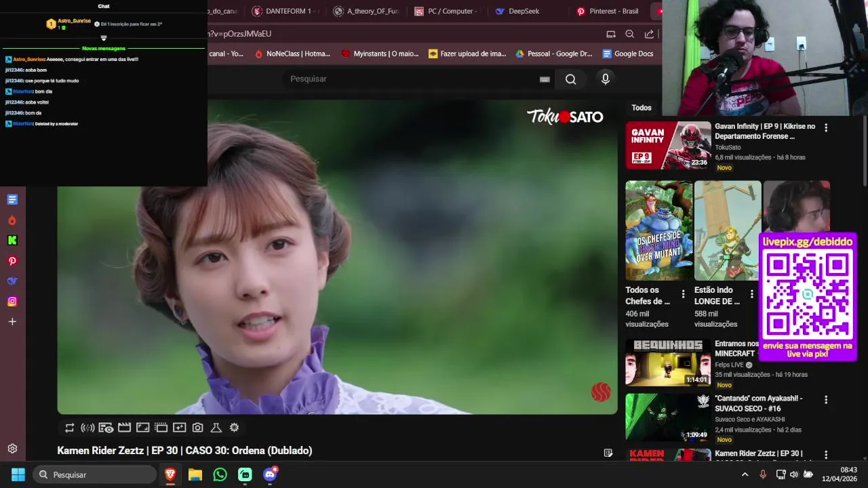Open options menu for Kamen Rider Zeztz EP 30
Image resolution: width=868 pixels, height=488 pixels.
click(x=826, y=455)
